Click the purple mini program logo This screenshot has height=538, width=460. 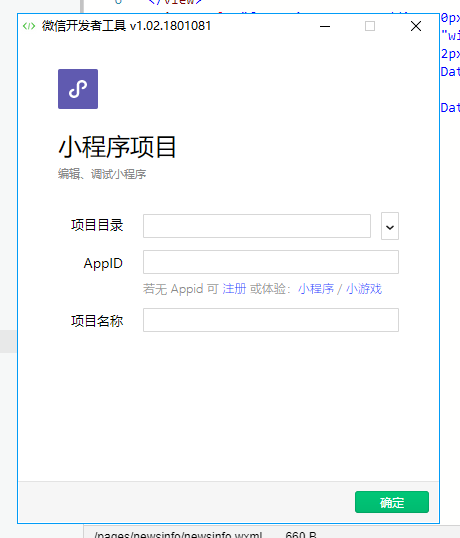click(x=78, y=89)
